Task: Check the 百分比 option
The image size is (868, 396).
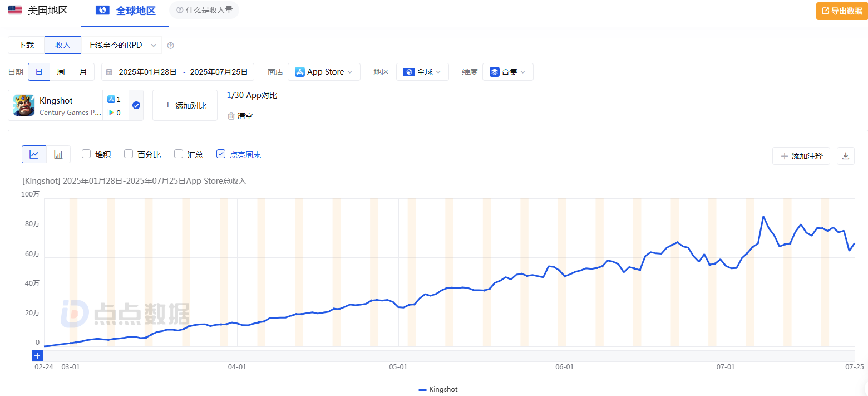Action: (129, 154)
